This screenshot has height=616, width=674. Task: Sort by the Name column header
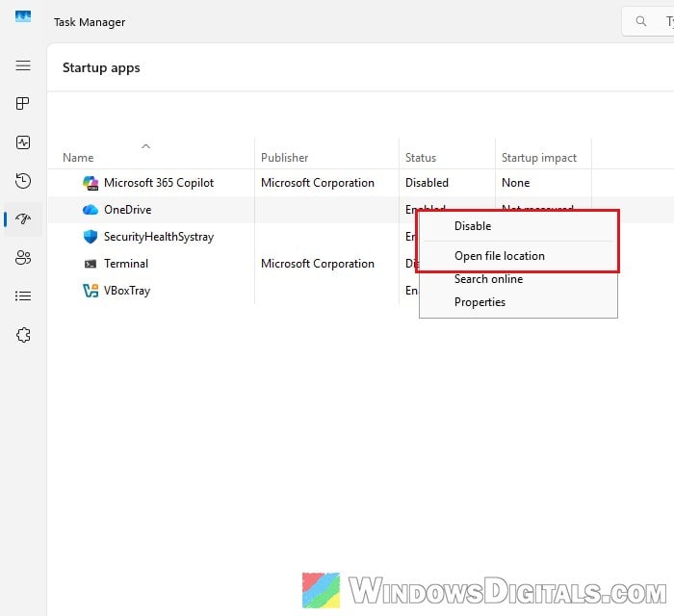pos(78,158)
